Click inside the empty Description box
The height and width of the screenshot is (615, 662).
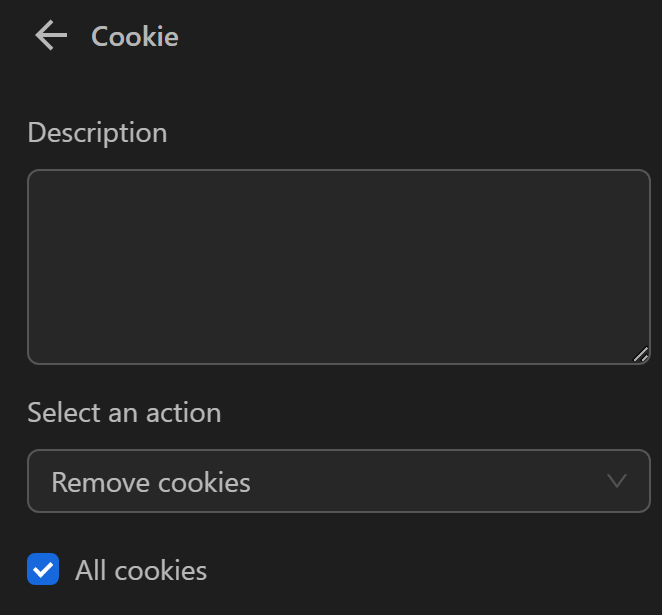click(x=338, y=266)
